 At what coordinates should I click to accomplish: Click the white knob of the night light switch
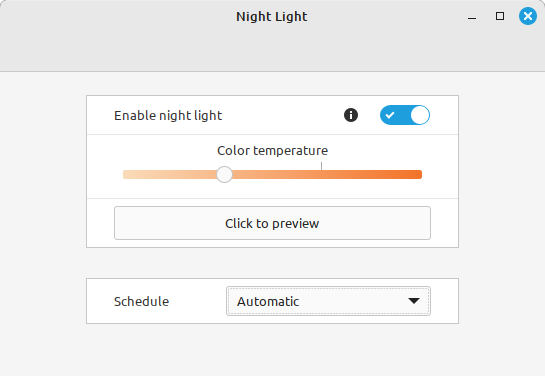tap(420, 115)
